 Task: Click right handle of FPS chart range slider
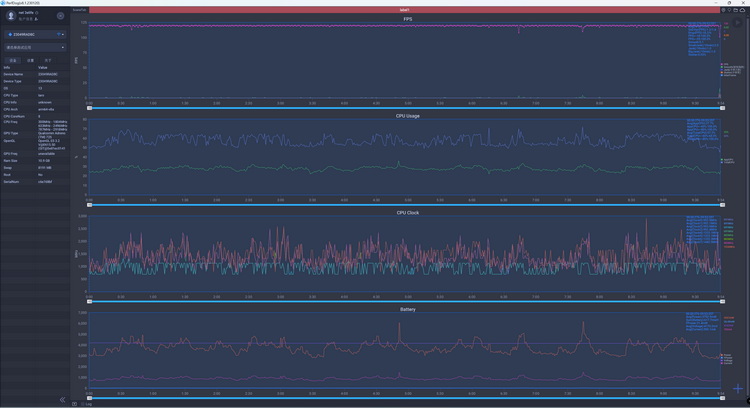pyautogui.click(x=722, y=108)
